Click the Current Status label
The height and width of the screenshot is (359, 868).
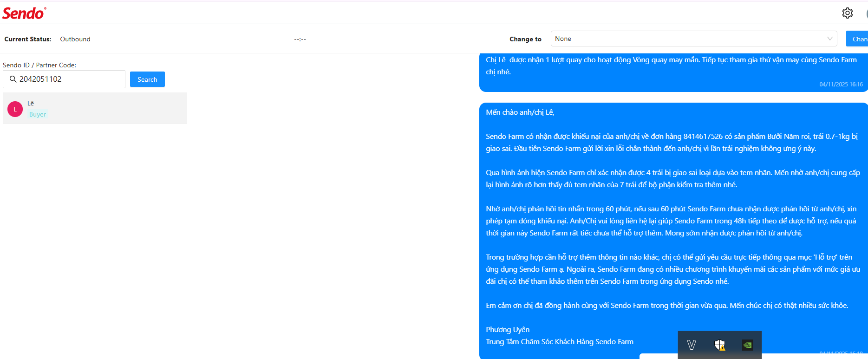[28, 39]
